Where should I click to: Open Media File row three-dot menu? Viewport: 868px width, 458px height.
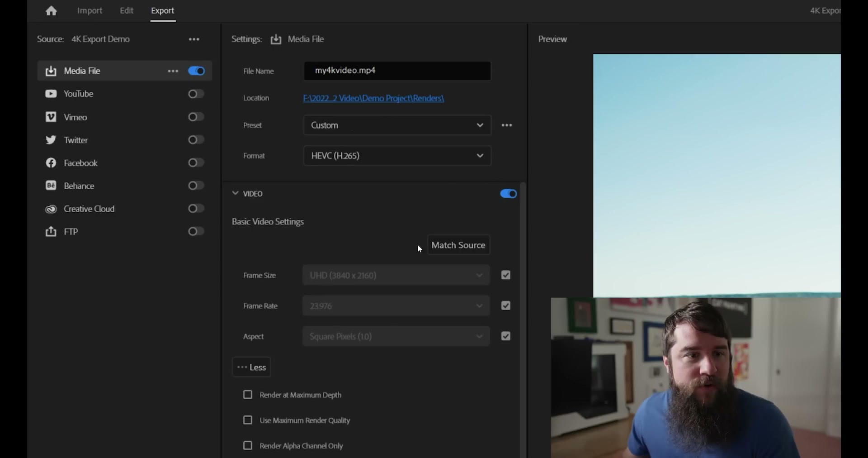[173, 71]
